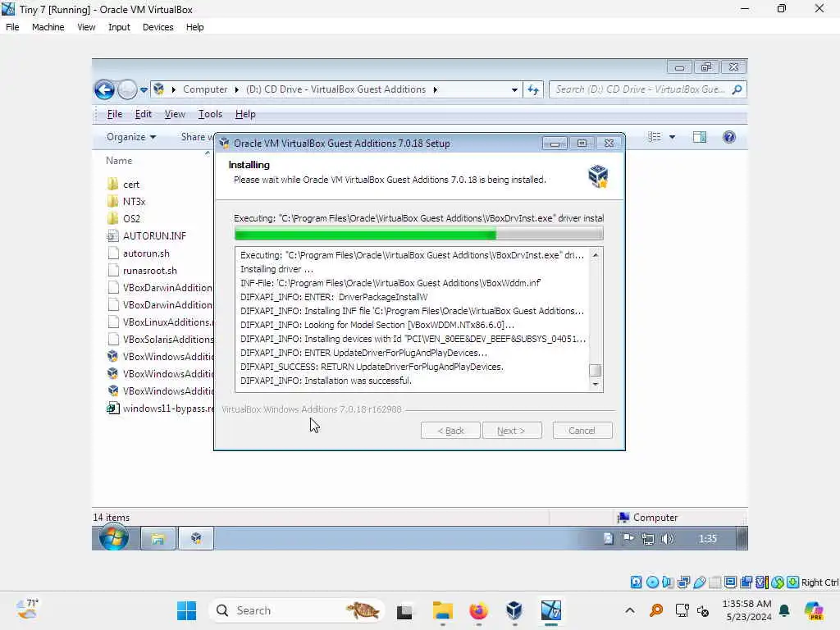840x630 pixels.
Task: Click the mouse integration indicator in VirtualBox status bar
Action: [x=778, y=582]
